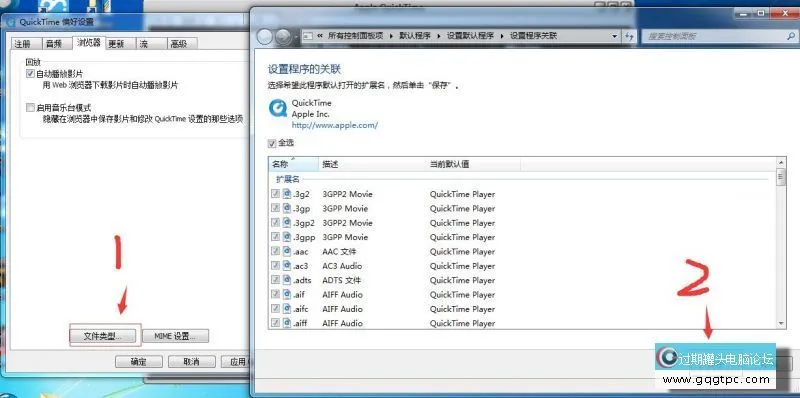Image resolution: width=800 pixels, height=398 pixels.
Task: Open the http://www.apple.com/ link
Action: coord(335,125)
